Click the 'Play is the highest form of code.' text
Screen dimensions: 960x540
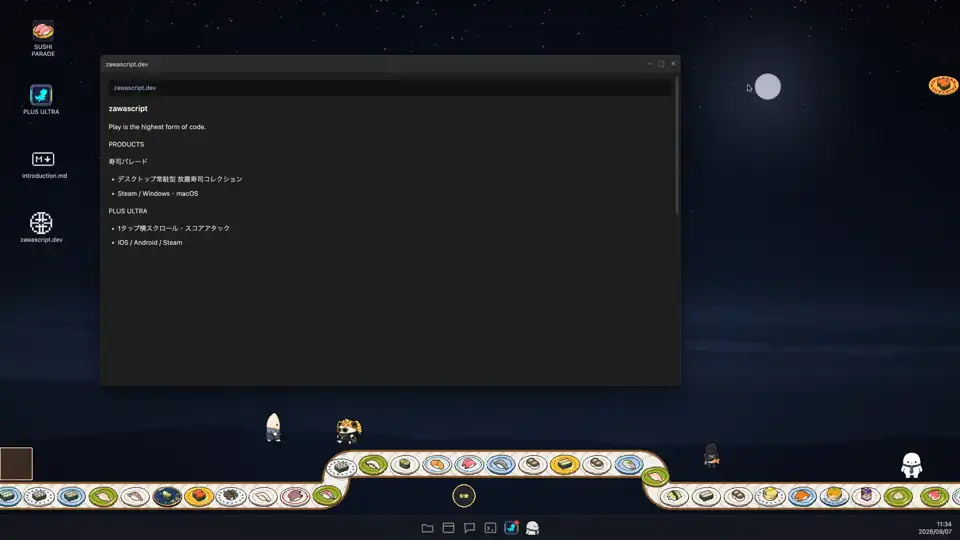157,127
